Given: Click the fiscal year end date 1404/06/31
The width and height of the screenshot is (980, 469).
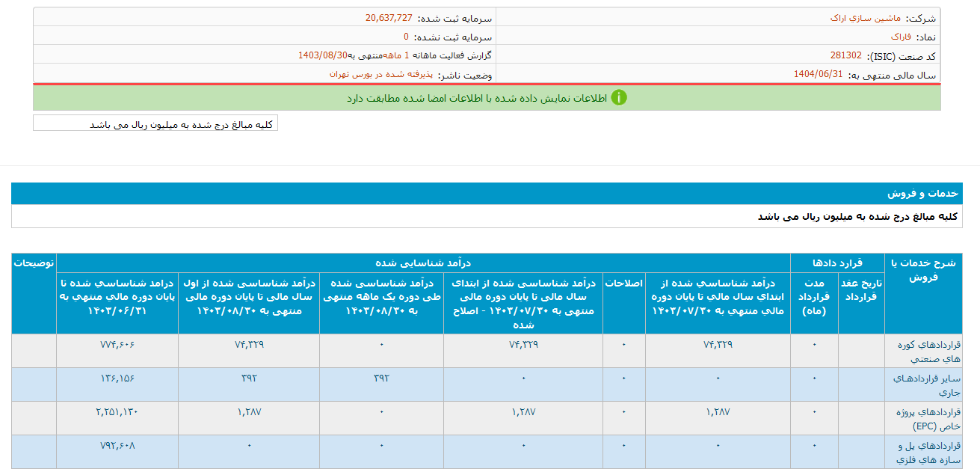Looking at the screenshot, I should click(x=818, y=74).
